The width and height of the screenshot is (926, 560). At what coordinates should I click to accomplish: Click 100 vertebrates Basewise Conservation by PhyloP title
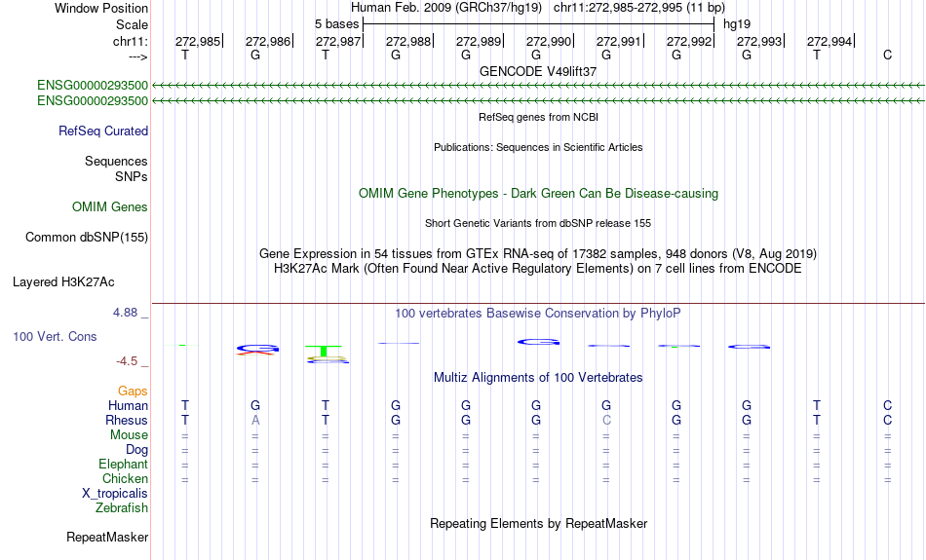tap(538, 314)
